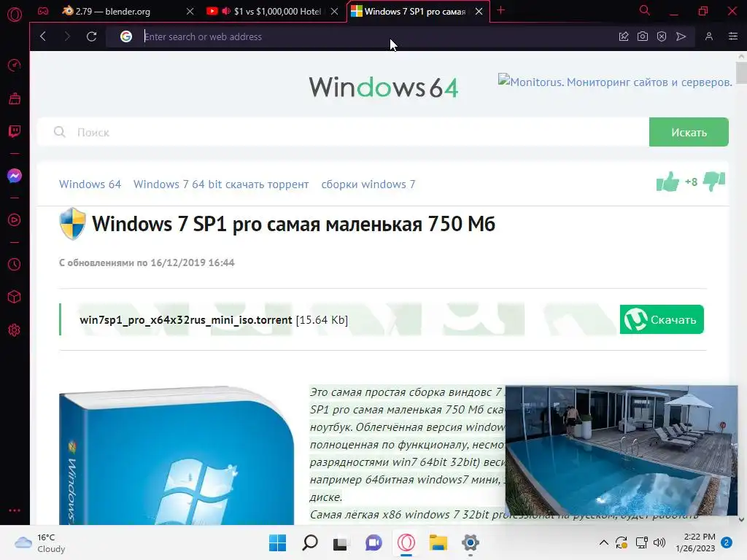Give a thumbs up rating
Viewport: 747px width, 560px height.
pos(667,182)
